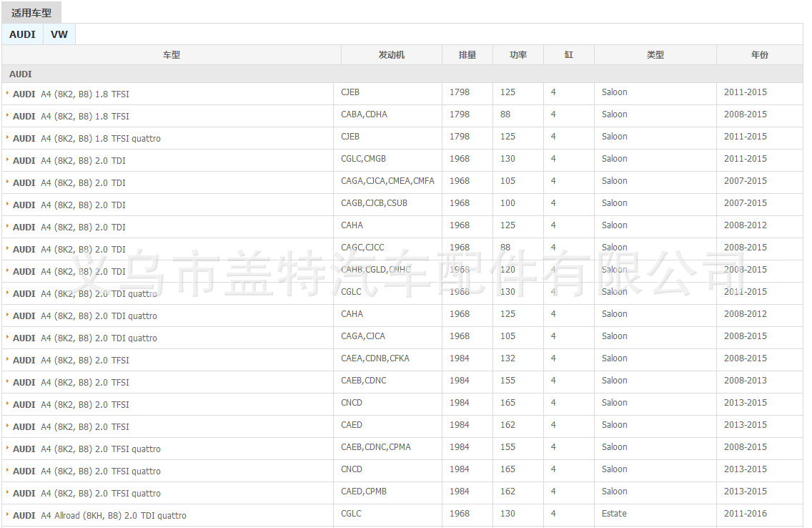Open A4 2.0 TDI link with engine CAGB,CJCB,CSUB
Image resolution: width=812 pixels, height=528 pixels.
click(69, 205)
